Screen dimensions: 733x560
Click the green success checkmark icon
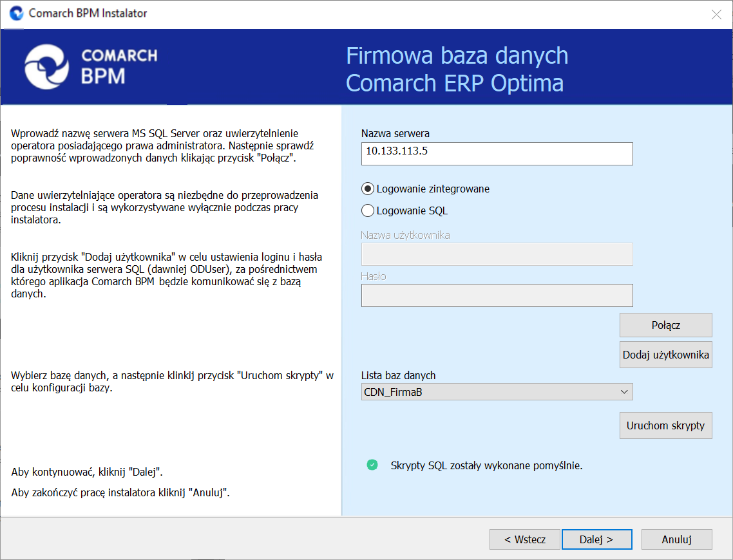(372, 465)
